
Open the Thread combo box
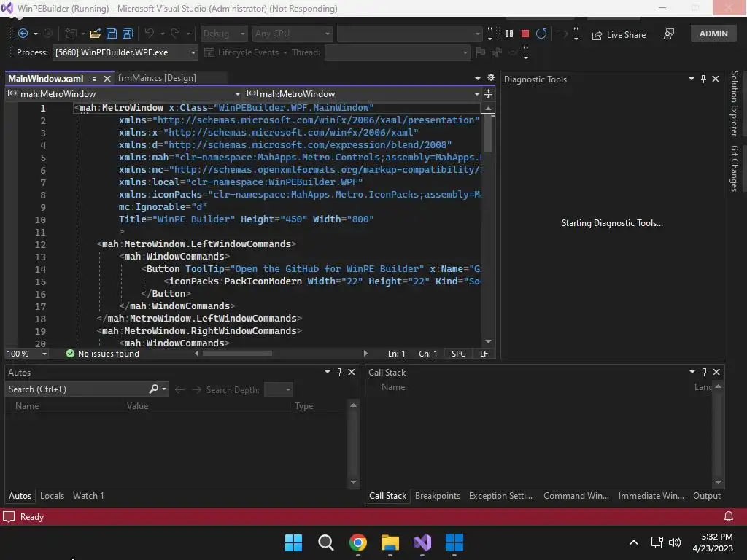click(x=397, y=52)
